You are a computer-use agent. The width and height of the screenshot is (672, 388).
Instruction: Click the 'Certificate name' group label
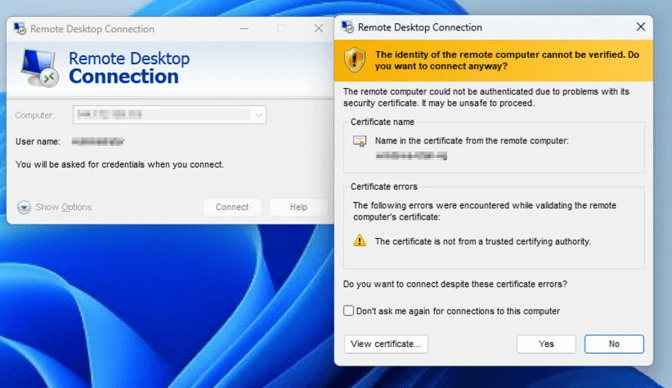pyautogui.click(x=382, y=122)
